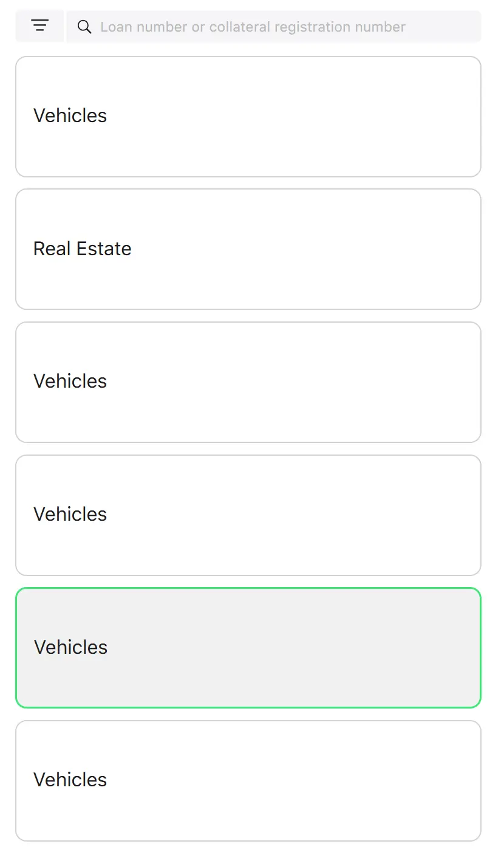504x858 pixels.
Task: Click "Vehicles" text inside the selected card
Action: (70, 647)
